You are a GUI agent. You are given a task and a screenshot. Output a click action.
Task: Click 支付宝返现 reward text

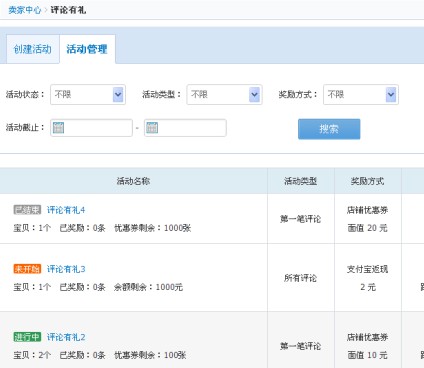click(x=368, y=269)
